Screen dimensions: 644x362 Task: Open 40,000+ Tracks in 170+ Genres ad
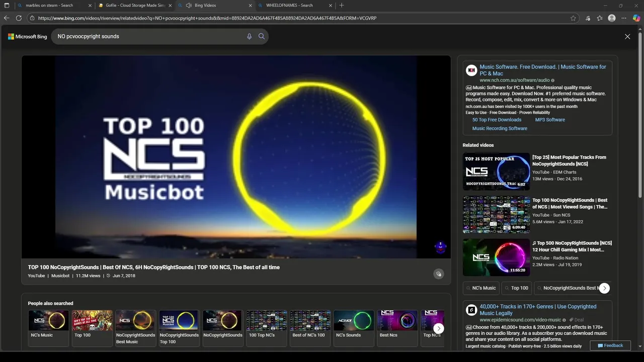[538, 310]
